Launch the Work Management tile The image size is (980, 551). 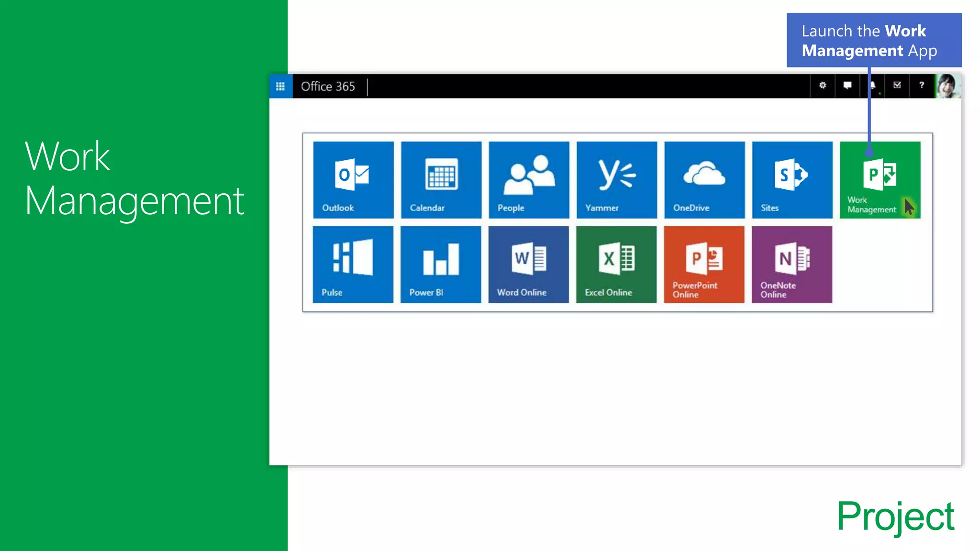[880, 180]
